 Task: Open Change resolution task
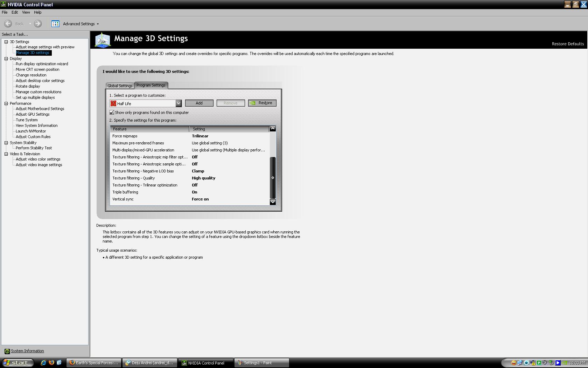(31, 75)
